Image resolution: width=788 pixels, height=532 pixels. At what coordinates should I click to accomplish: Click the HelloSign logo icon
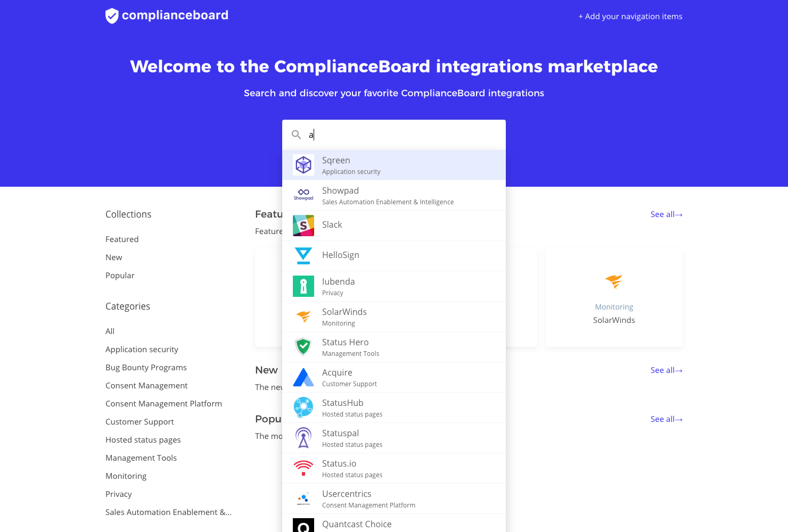click(303, 256)
